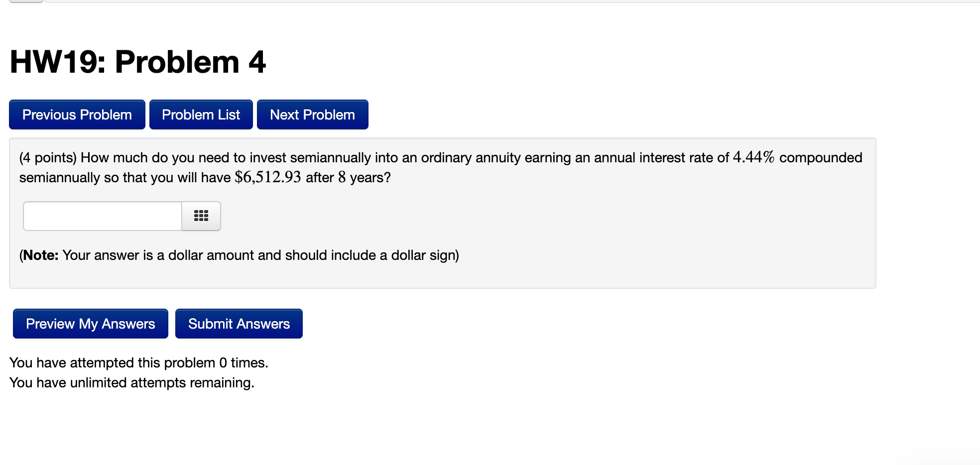Select Next Problem navigation button
980x465 pixels.
pos(312,115)
